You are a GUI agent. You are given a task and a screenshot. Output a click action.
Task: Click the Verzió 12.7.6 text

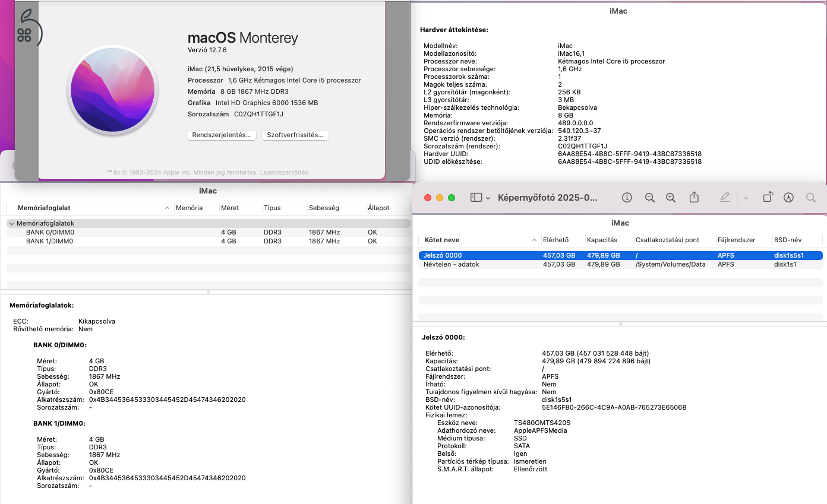(207, 50)
